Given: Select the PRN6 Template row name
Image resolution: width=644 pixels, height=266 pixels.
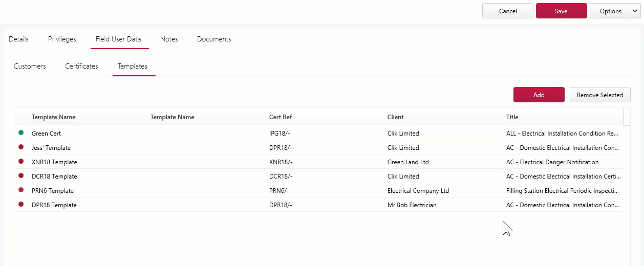Looking at the screenshot, I should click(53, 191).
